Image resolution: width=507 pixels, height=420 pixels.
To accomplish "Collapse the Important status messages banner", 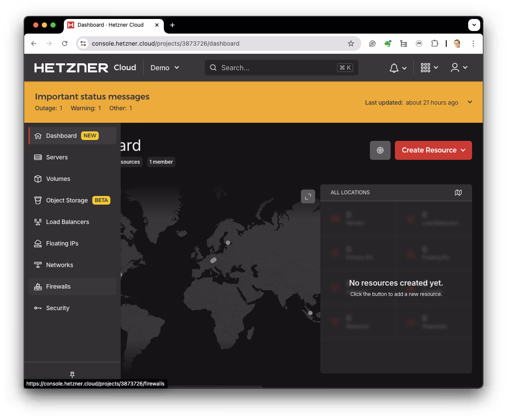I will 469,102.
